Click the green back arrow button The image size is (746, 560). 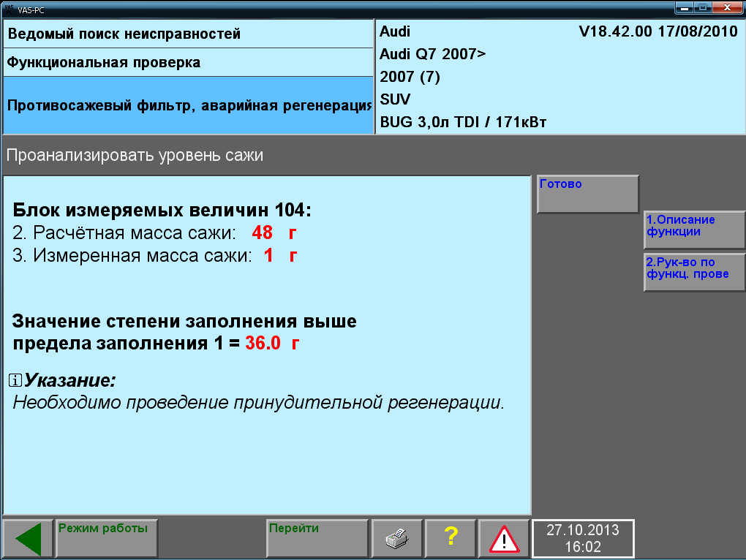(x=28, y=539)
